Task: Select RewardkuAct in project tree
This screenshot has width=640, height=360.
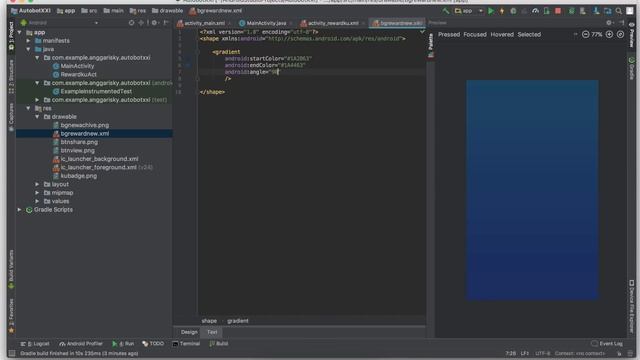Action: pos(78,75)
